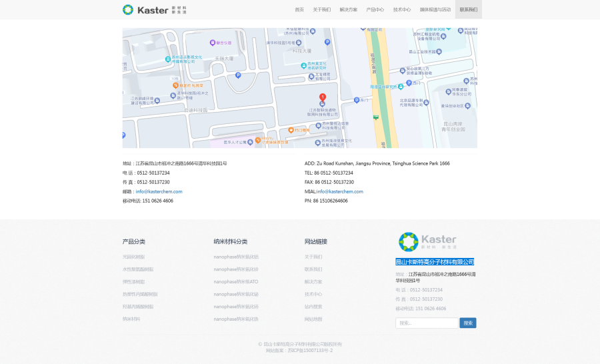Open the nanophase纳米银ATO footer link
Viewport: 600px width, 364px height.
tap(236, 281)
